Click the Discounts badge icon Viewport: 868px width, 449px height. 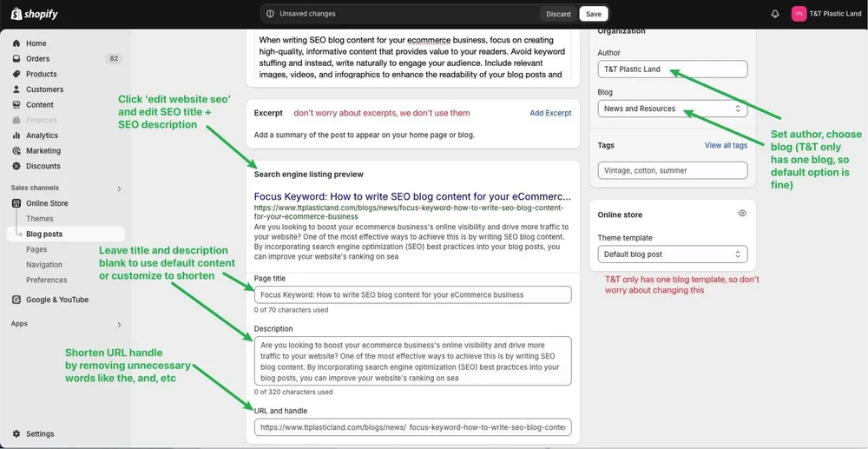pyautogui.click(x=16, y=166)
